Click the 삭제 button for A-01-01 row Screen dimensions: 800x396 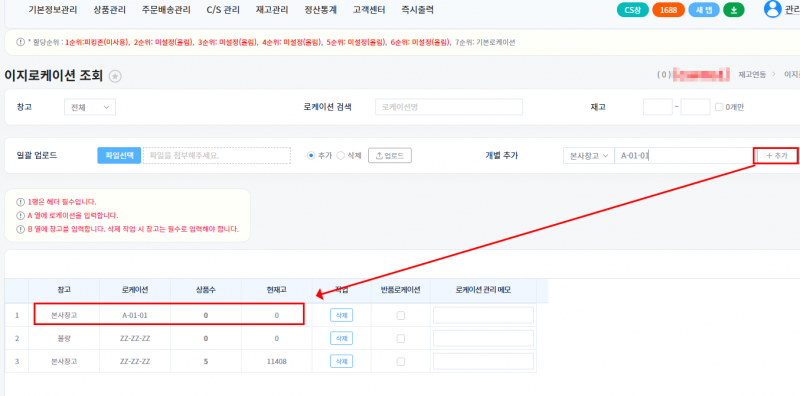pyautogui.click(x=341, y=315)
